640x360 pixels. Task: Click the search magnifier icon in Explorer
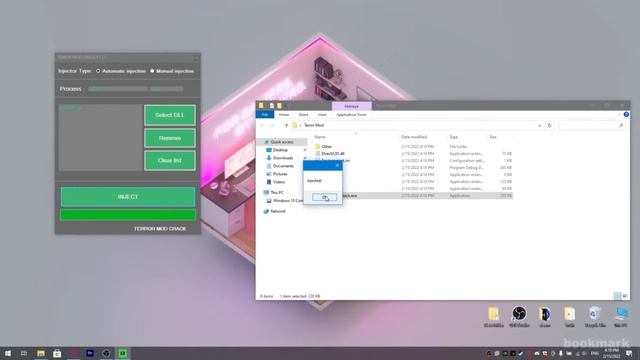(x=621, y=126)
